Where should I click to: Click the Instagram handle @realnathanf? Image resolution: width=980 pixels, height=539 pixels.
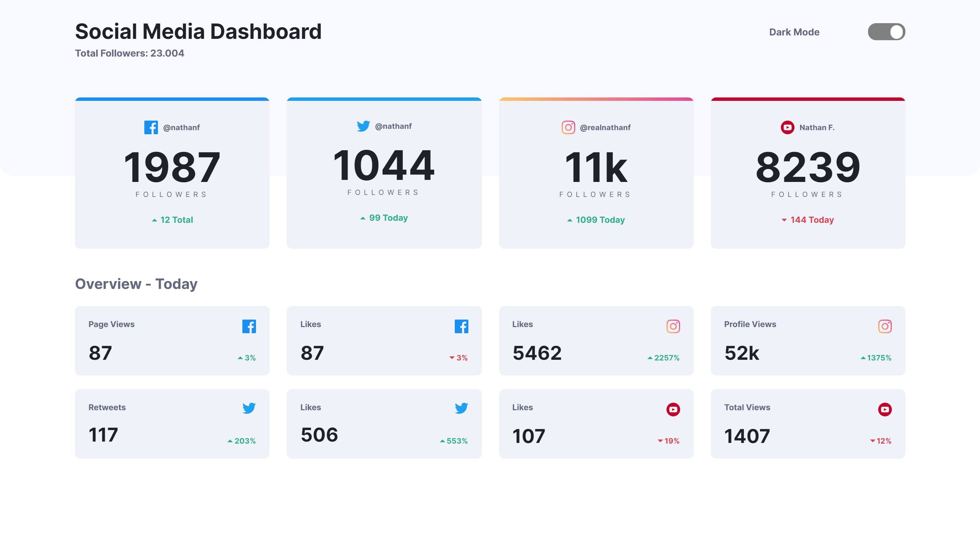click(605, 127)
